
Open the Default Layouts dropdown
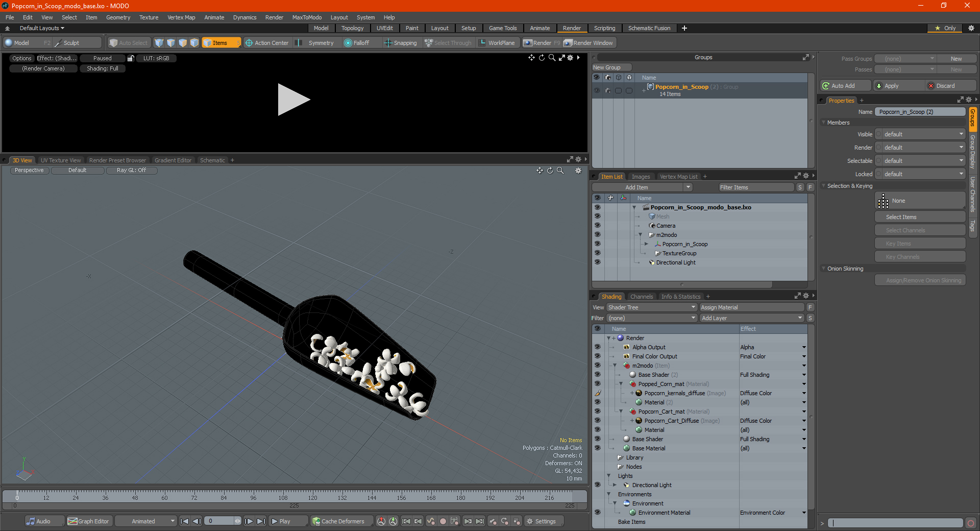pyautogui.click(x=42, y=28)
